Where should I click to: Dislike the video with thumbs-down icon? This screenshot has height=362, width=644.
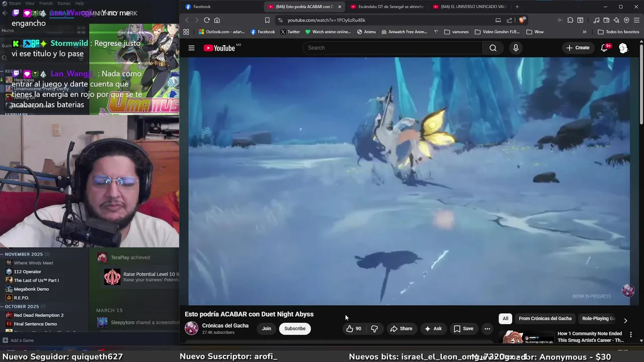(x=374, y=329)
